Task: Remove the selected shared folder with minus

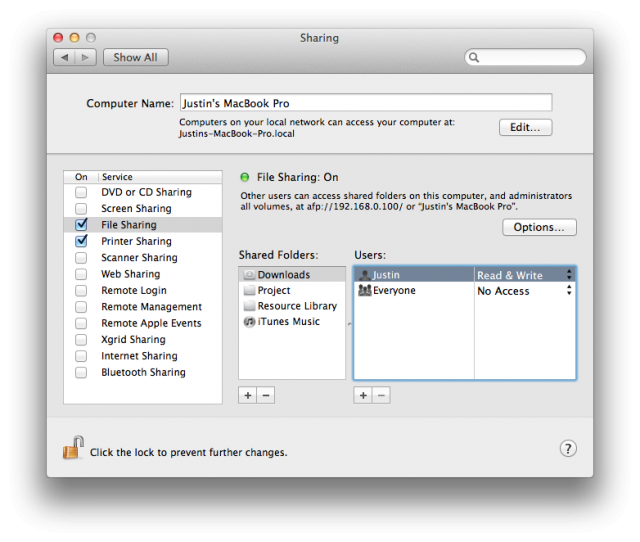Action: [x=266, y=395]
